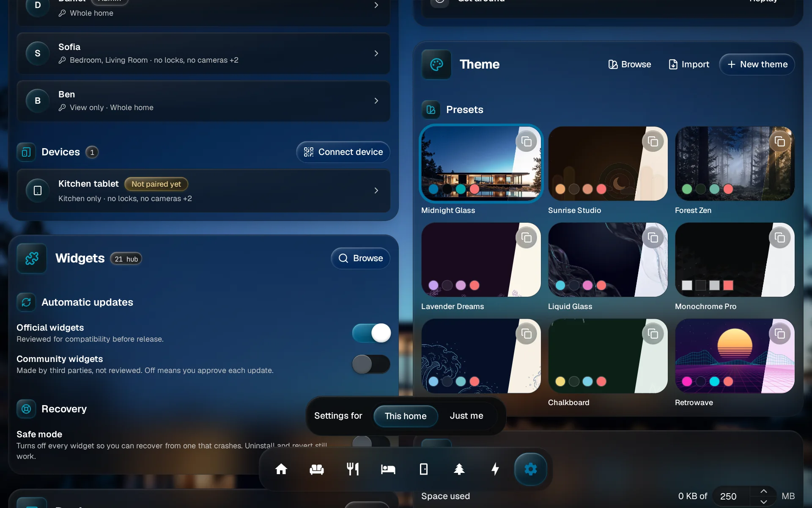Open the Living Room sofa icon in dock

tap(317, 469)
